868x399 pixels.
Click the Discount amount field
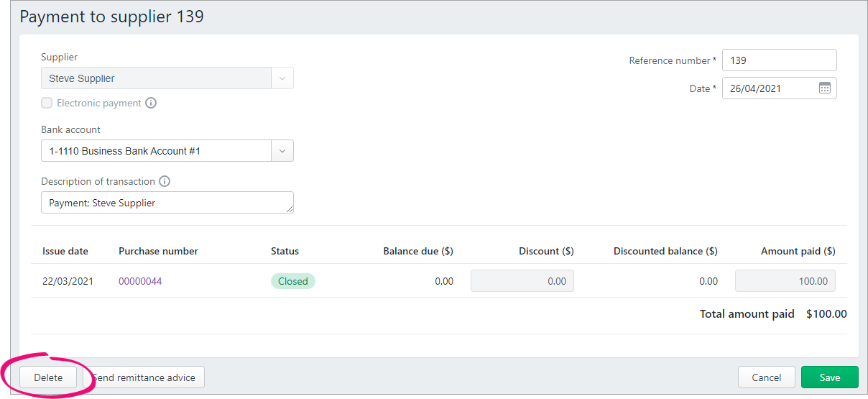coord(522,281)
